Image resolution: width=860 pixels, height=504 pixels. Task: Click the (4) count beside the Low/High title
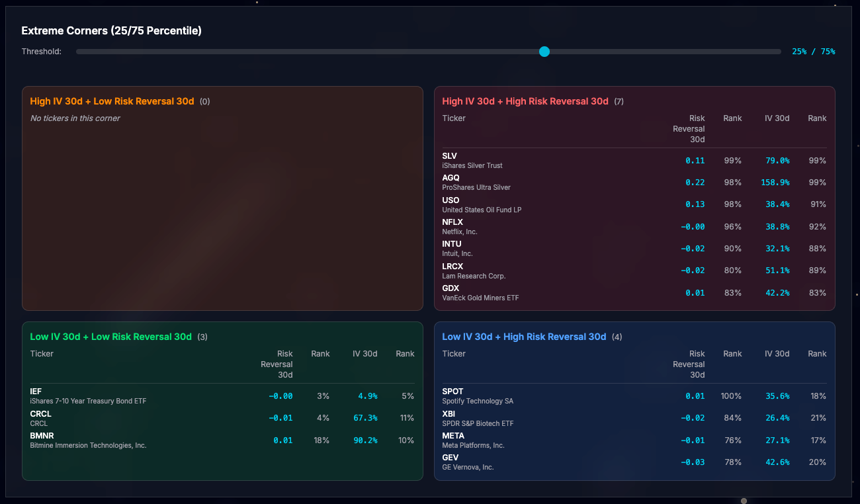coord(617,337)
